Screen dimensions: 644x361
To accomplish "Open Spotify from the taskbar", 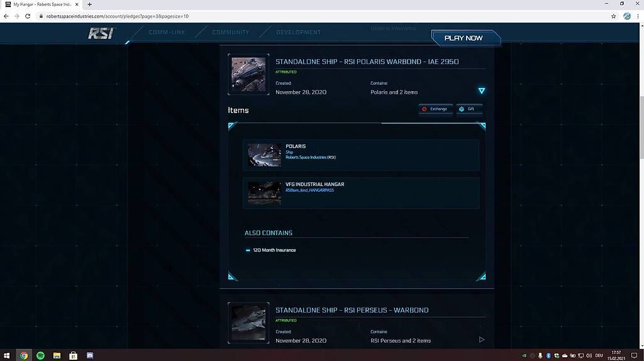I will (x=40, y=355).
